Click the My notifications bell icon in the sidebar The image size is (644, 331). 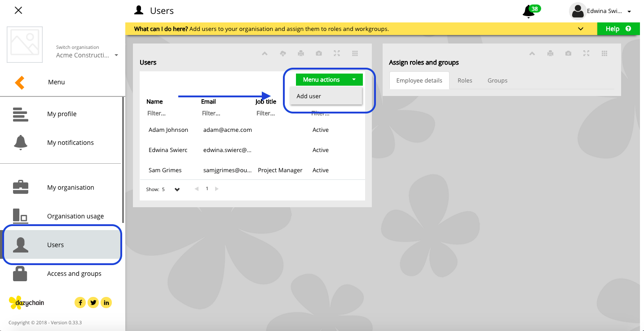(20, 143)
